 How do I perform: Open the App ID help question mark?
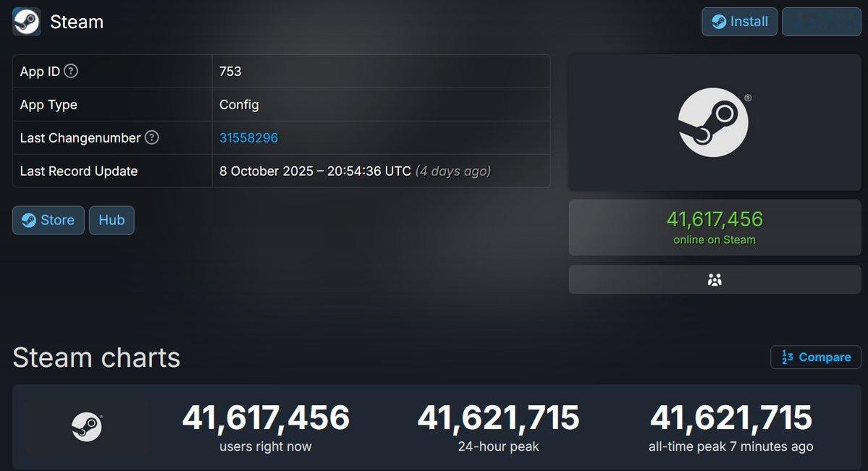pos(71,71)
